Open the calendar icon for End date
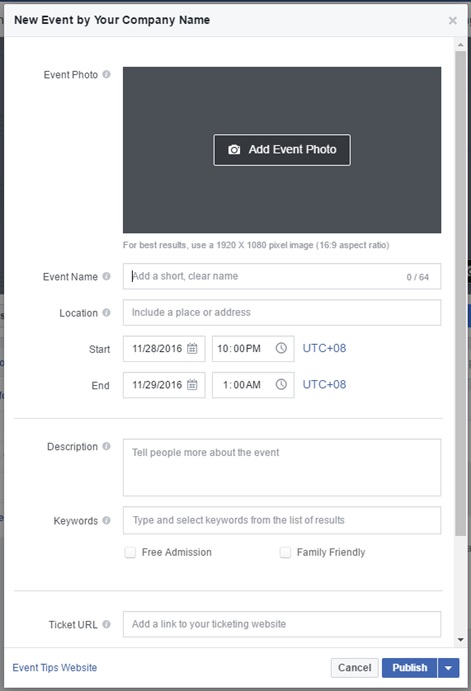Image resolution: width=471 pixels, height=691 pixels. [x=192, y=385]
